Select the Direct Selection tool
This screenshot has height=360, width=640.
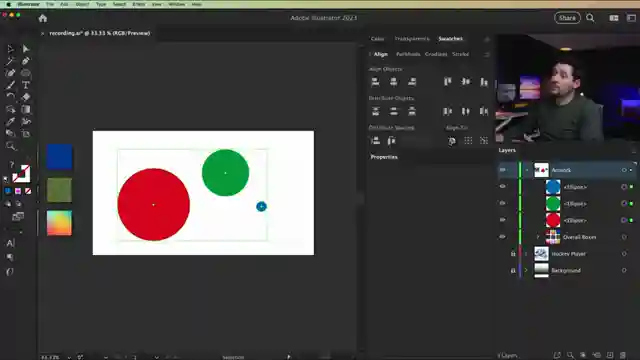point(26,49)
